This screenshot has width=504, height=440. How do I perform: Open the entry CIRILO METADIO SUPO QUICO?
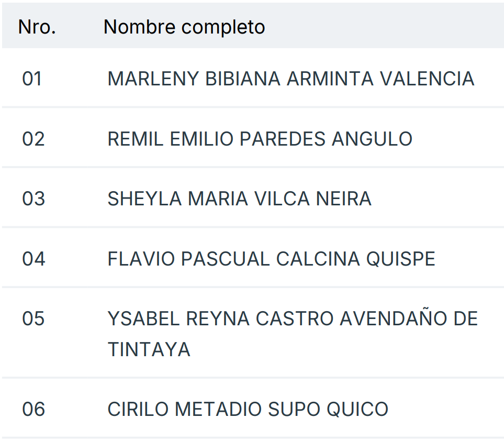pos(248,409)
